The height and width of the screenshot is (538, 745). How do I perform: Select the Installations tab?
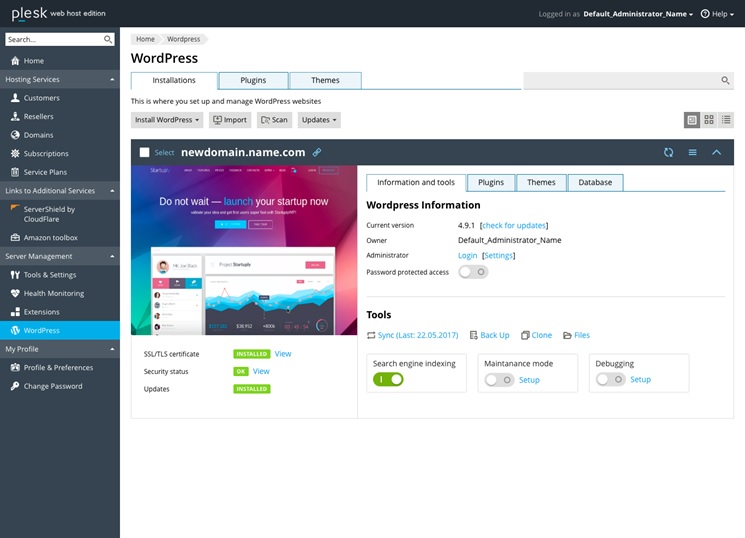point(174,80)
